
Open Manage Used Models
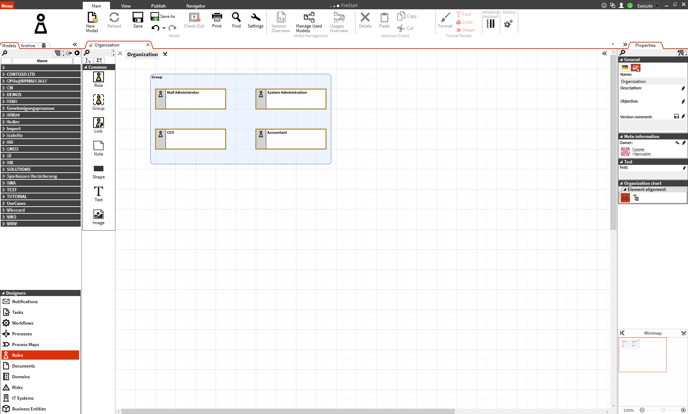(309, 22)
